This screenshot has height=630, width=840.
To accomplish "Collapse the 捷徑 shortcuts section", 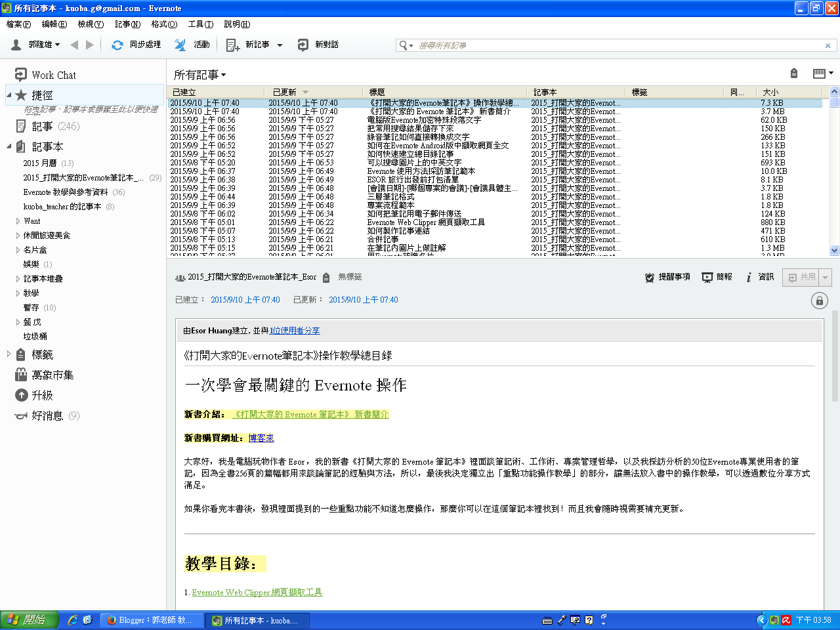I will tap(9, 95).
